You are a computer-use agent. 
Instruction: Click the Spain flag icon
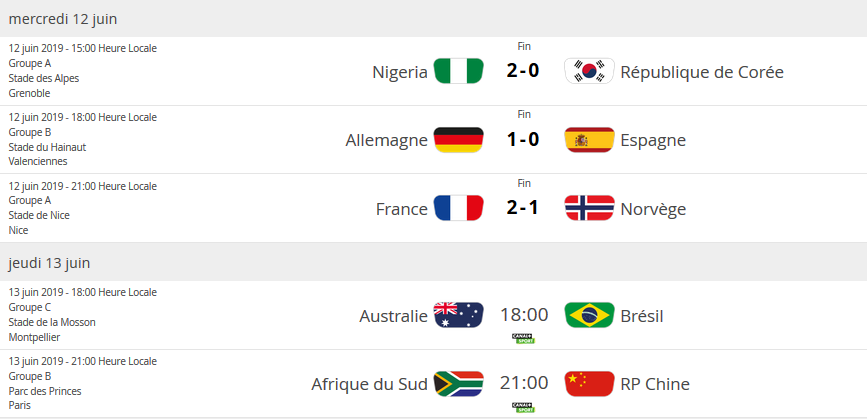click(589, 140)
